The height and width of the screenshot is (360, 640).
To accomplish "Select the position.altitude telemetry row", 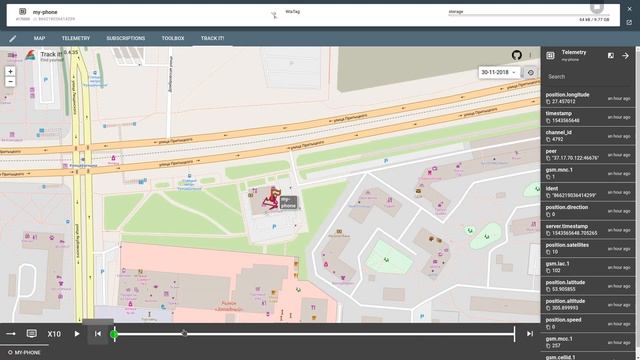I will [588, 304].
